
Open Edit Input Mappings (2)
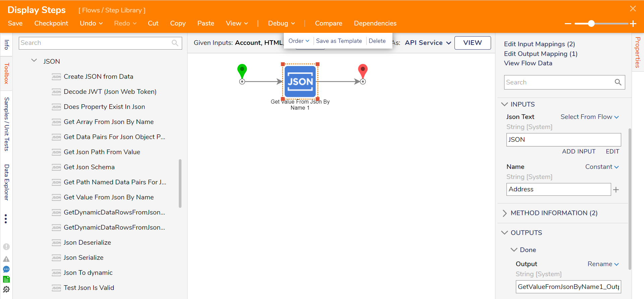539,44
